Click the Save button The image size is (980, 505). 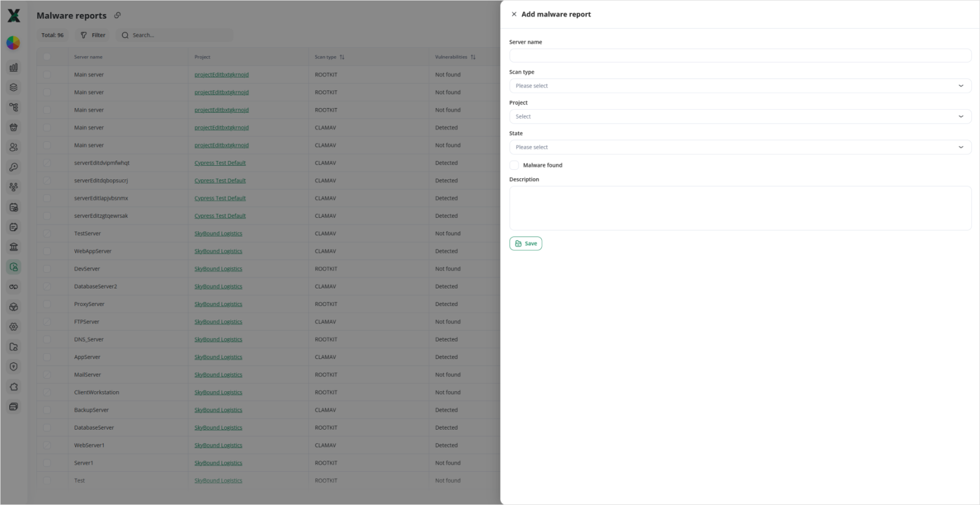pos(526,243)
